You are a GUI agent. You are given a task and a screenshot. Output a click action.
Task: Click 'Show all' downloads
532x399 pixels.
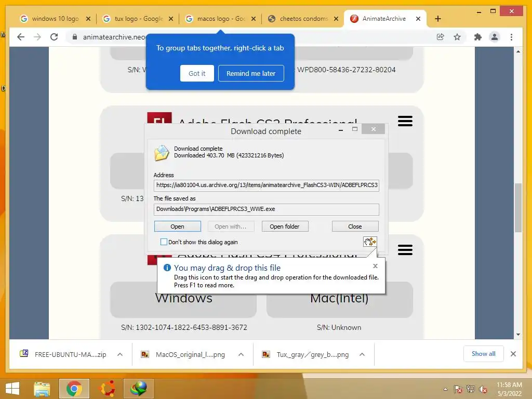pos(484,354)
